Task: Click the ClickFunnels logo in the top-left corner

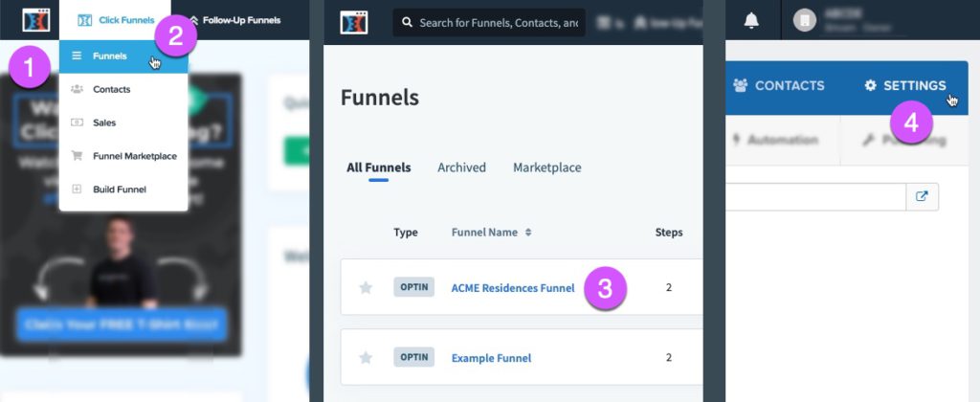Action: click(35, 20)
